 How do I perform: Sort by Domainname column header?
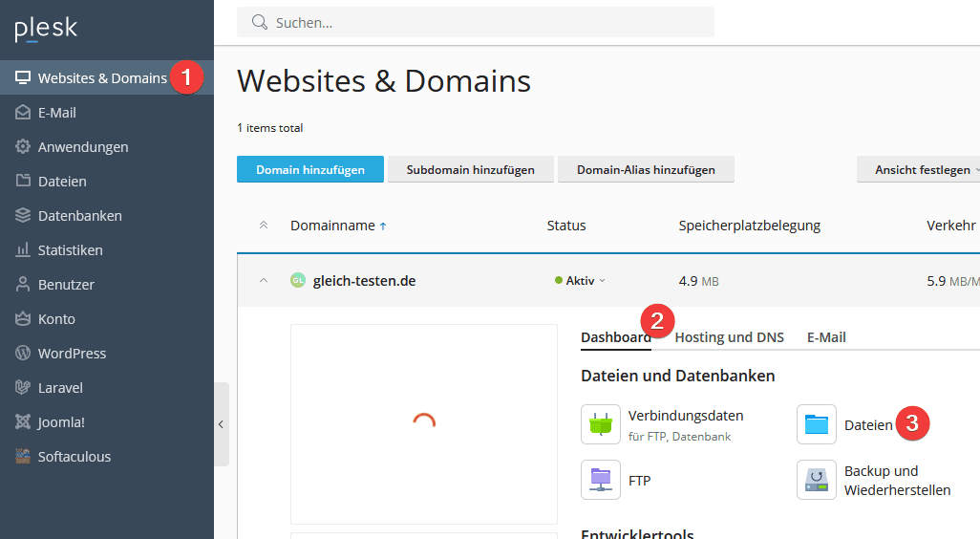(x=332, y=226)
